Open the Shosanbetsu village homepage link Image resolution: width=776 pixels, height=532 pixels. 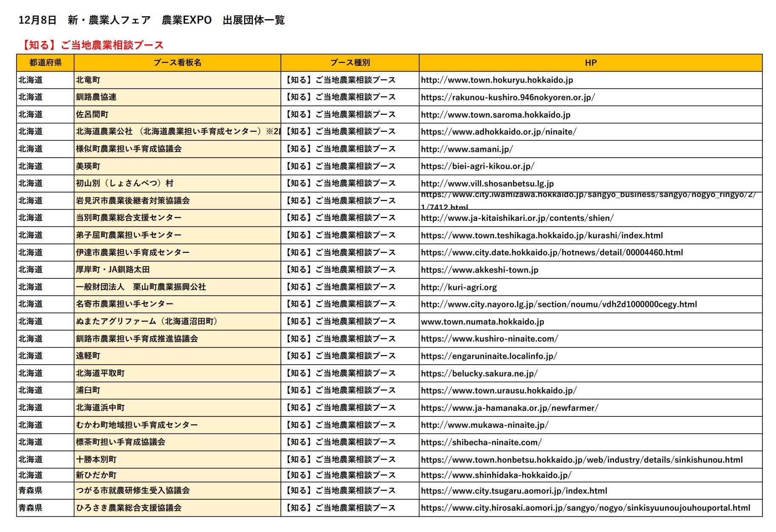(x=487, y=184)
